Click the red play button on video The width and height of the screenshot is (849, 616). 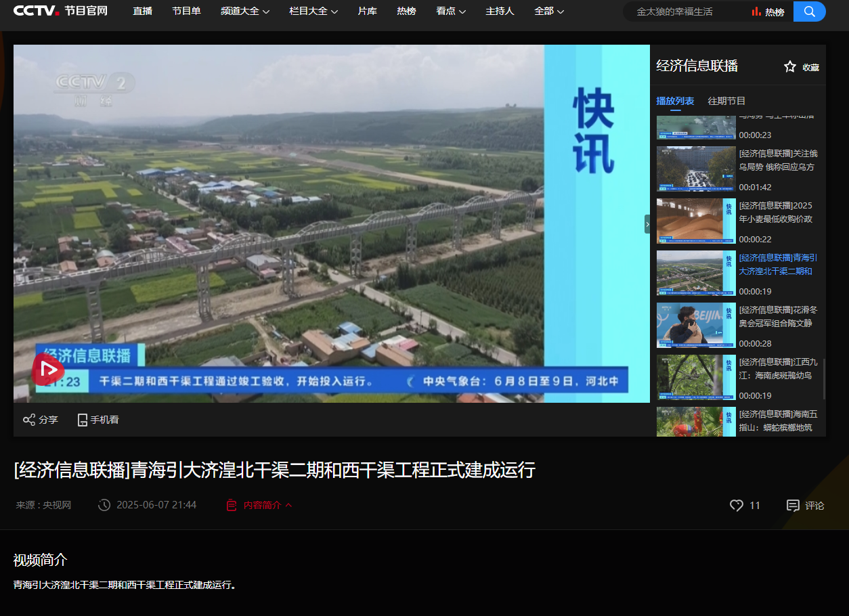point(48,370)
